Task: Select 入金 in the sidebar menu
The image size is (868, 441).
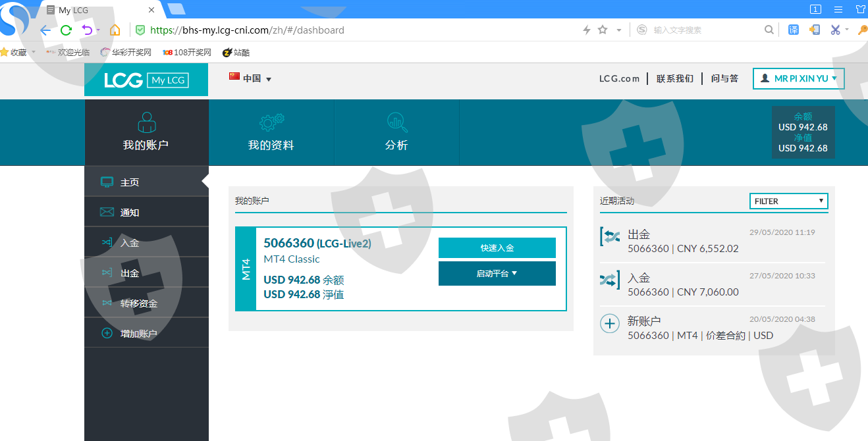Action: coord(146,242)
